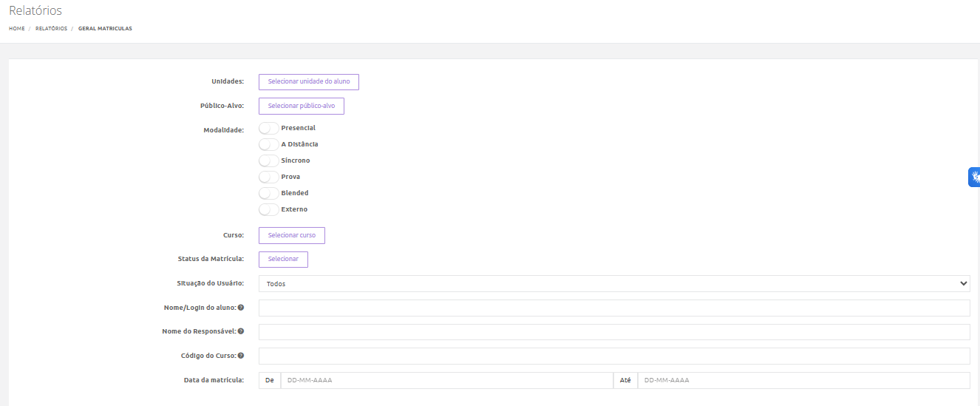Focus the Nome/Login do aluno text field
The height and width of the screenshot is (406, 980).
pyautogui.click(x=613, y=308)
